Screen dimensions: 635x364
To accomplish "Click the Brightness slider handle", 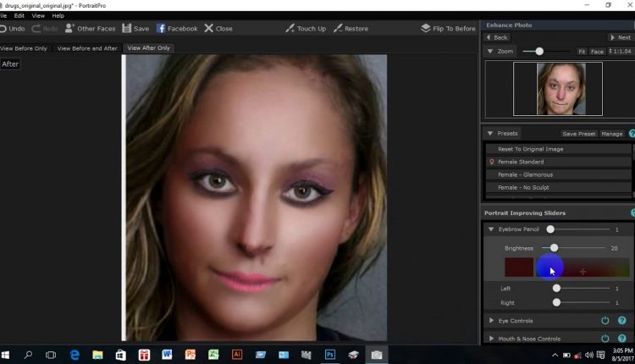I will (x=554, y=248).
